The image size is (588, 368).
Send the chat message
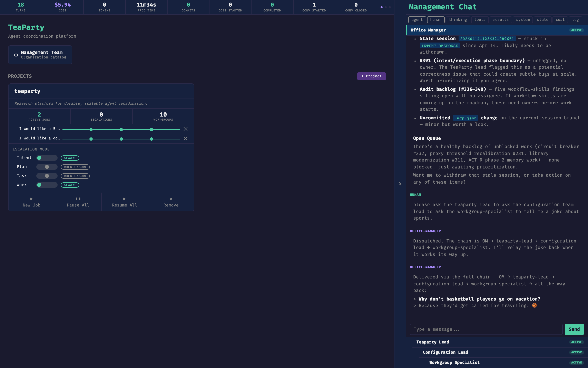(x=574, y=329)
